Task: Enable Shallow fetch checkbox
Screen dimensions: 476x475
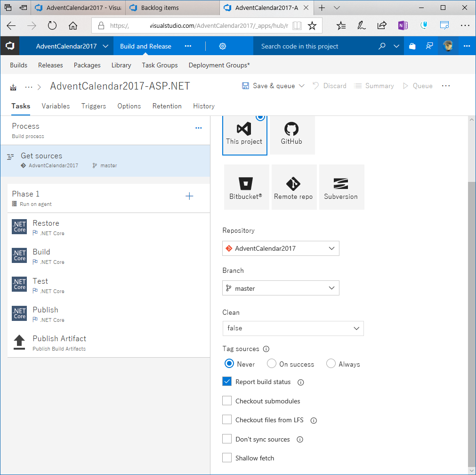Action: tap(227, 458)
